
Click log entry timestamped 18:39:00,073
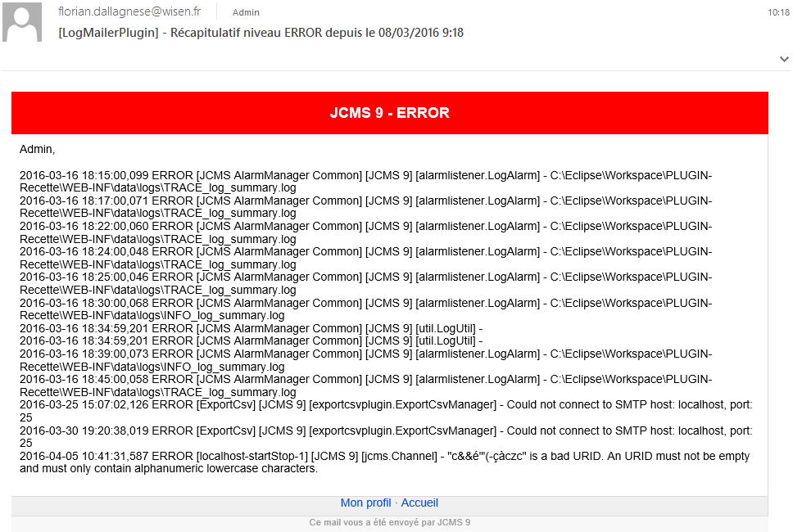365,360
